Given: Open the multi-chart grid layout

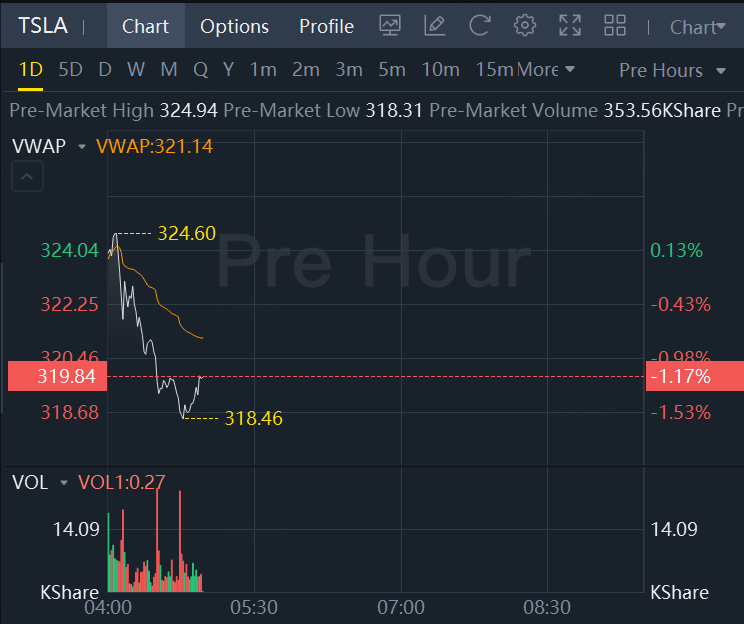Looking at the screenshot, I should click(615, 26).
